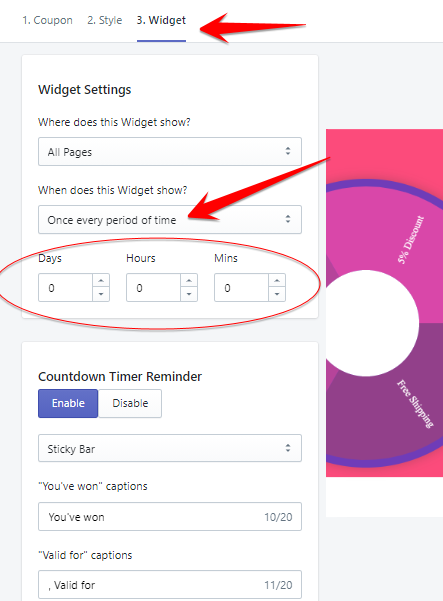
Task: Click the Hours number input field
Action: coord(154,288)
